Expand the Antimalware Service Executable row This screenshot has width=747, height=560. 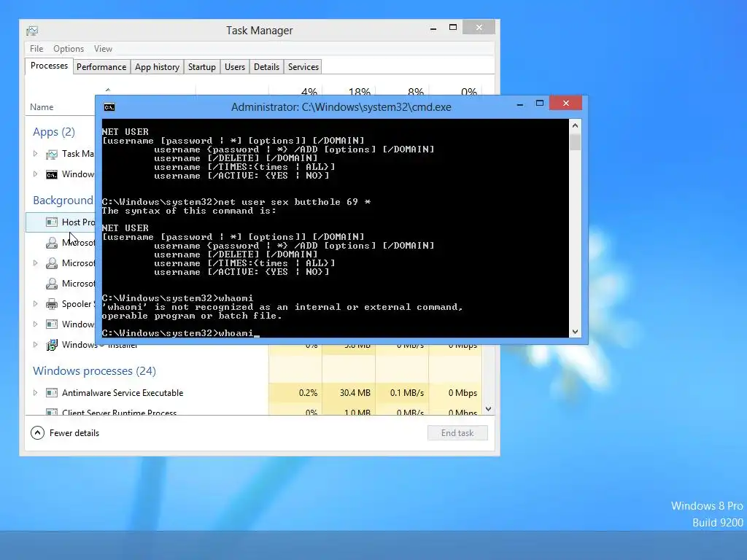tap(35, 392)
